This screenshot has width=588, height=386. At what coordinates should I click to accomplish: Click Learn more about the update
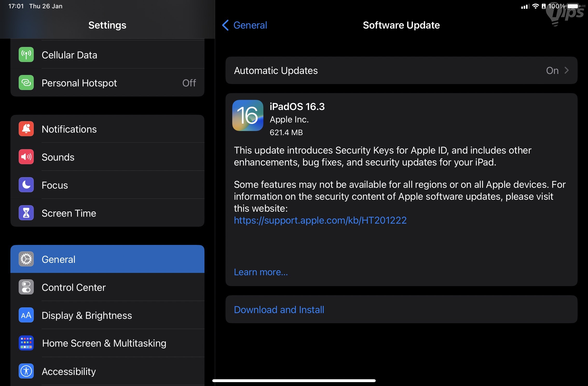pos(261,272)
